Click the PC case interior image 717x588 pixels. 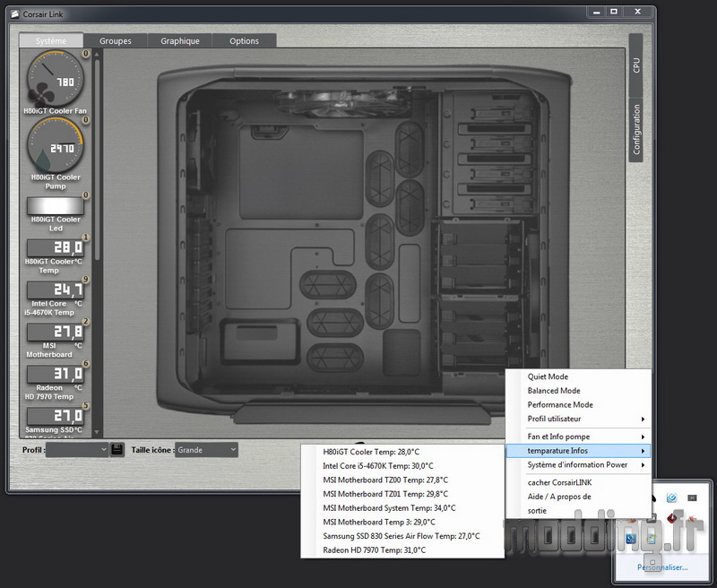[x=364, y=245]
